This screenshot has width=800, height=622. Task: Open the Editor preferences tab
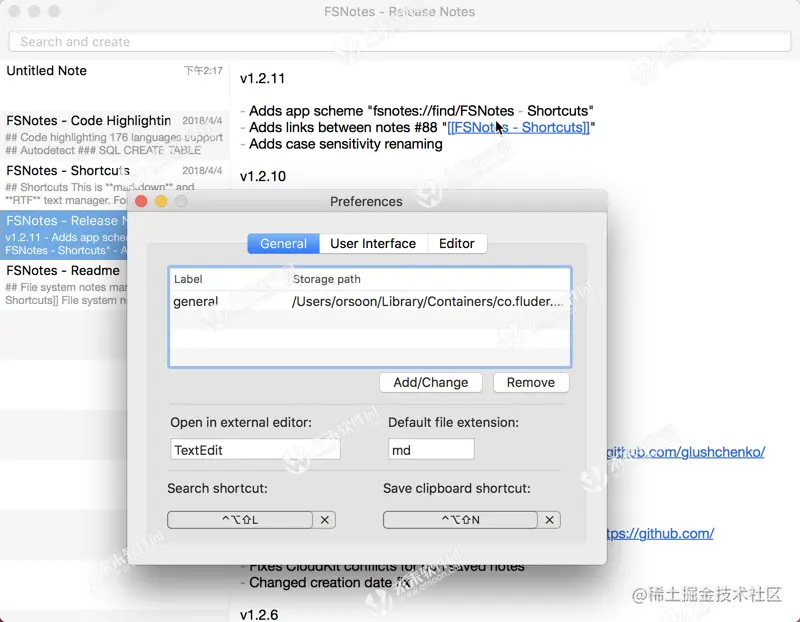457,243
